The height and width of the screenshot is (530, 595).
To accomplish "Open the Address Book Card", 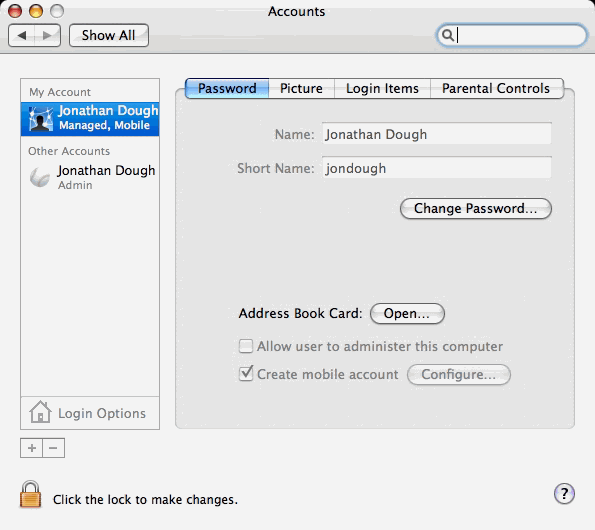I will [x=407, y=313].
